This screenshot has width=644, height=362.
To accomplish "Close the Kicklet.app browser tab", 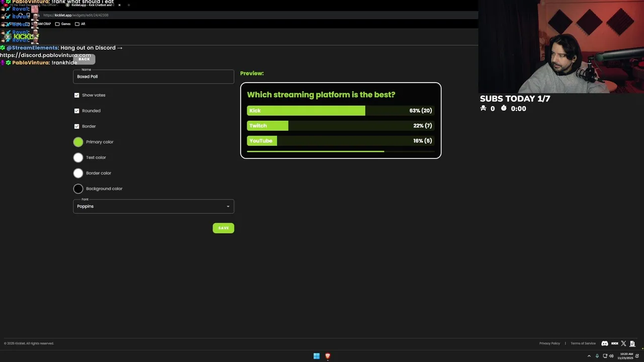I will pos(119,5).
